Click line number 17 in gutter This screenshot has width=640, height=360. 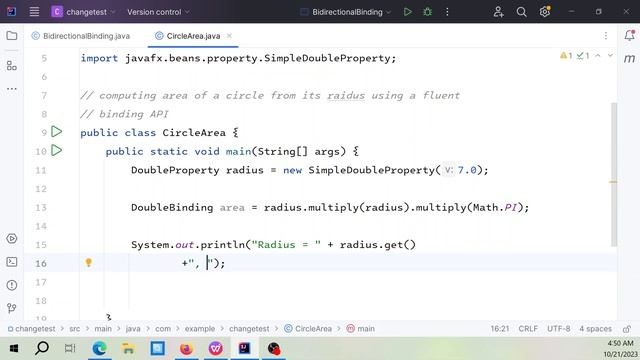pyautogui.click(x=41, y=282)
